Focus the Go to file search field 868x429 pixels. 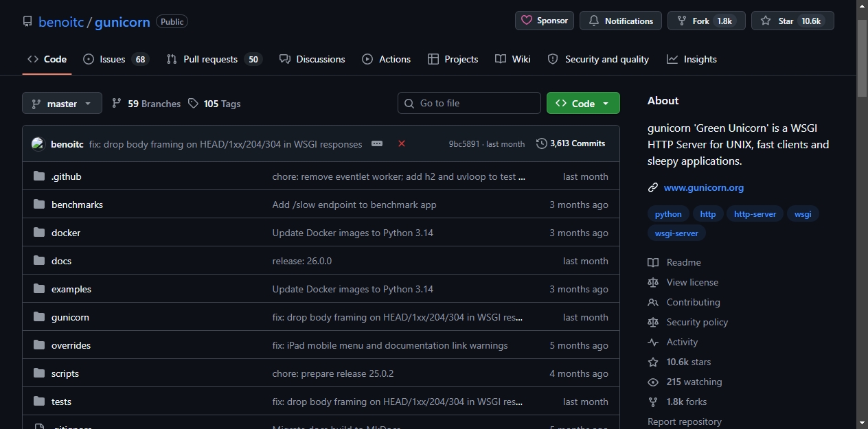point(469,103)
